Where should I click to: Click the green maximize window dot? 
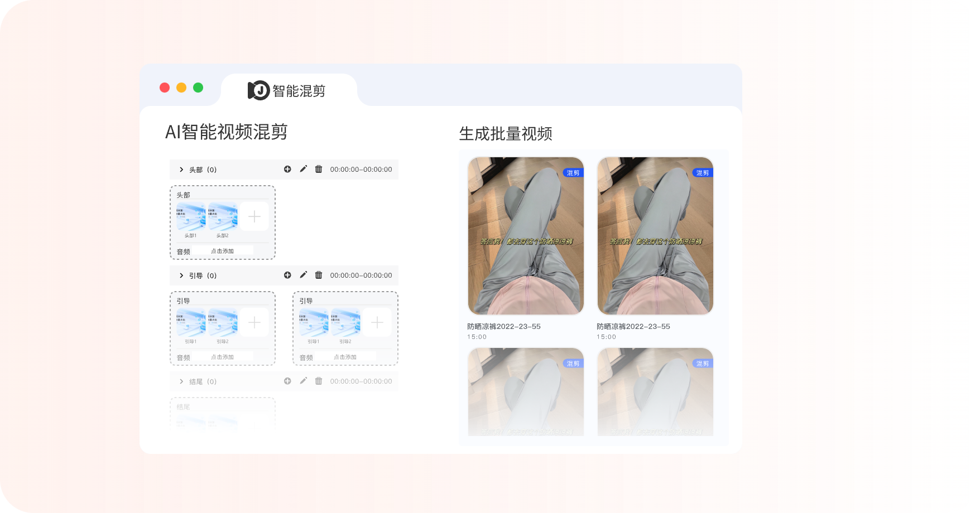click(x=198, y=88)
